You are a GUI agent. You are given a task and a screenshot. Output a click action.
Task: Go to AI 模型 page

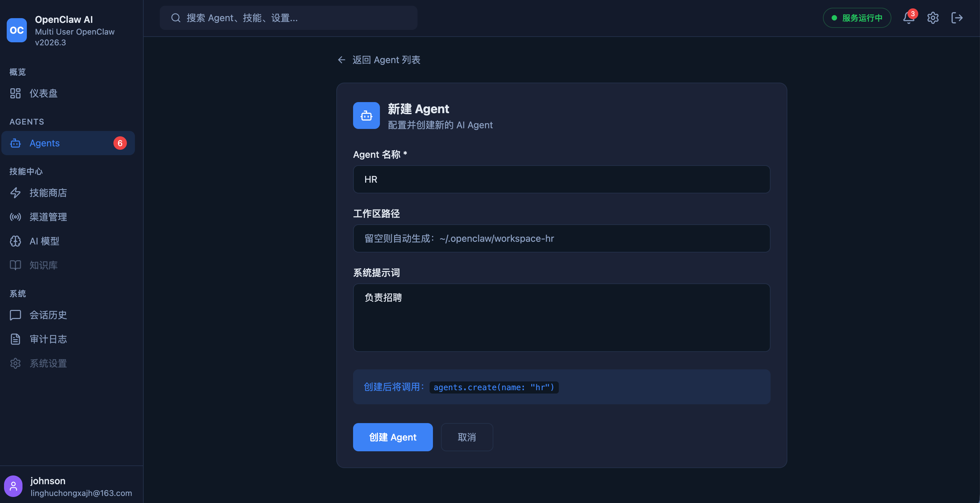click(68, 241)
